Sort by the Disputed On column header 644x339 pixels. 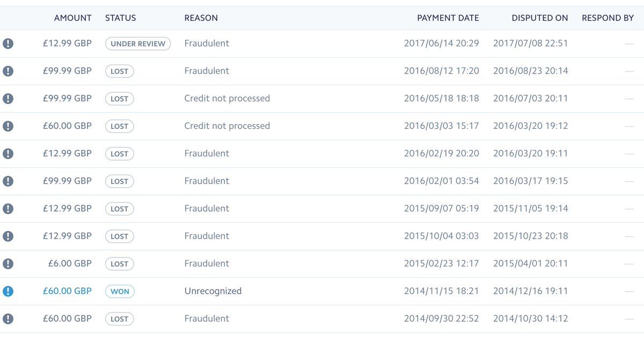(539, 18)
